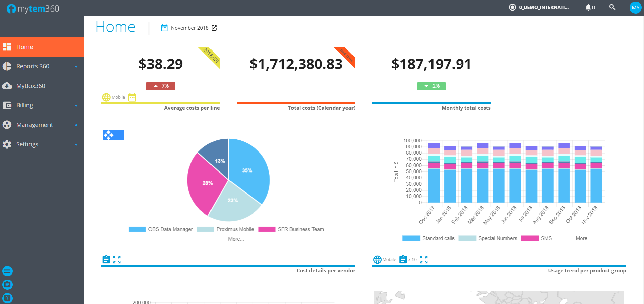The height and width of the screenshot is (304, 644).
Task: Select Home in the sidebar
Action: click(x=24, y=47)
